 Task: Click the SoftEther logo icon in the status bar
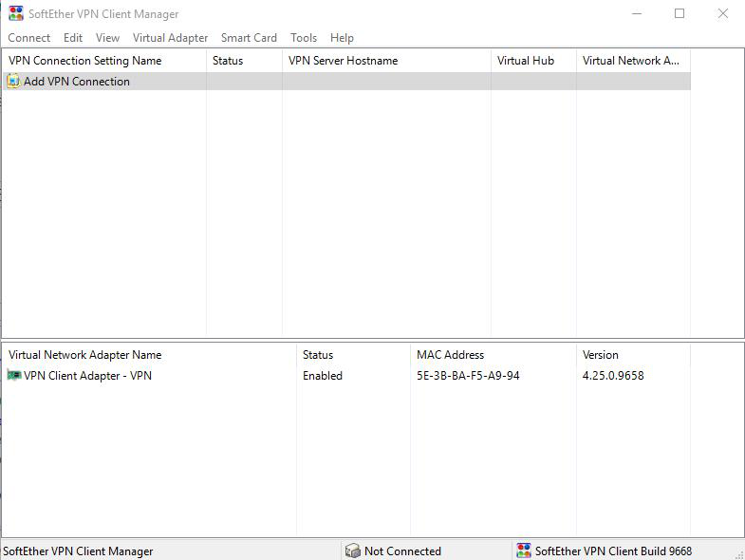(x=524, y=551)
